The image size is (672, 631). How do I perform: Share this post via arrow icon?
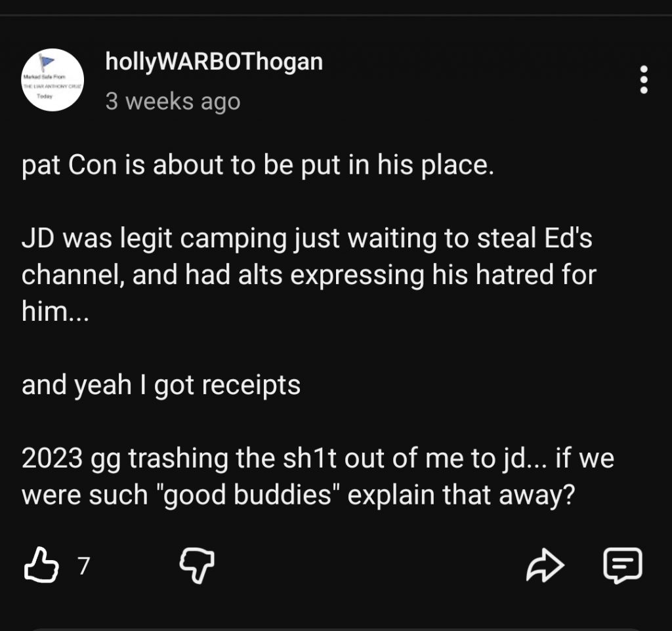545,565
